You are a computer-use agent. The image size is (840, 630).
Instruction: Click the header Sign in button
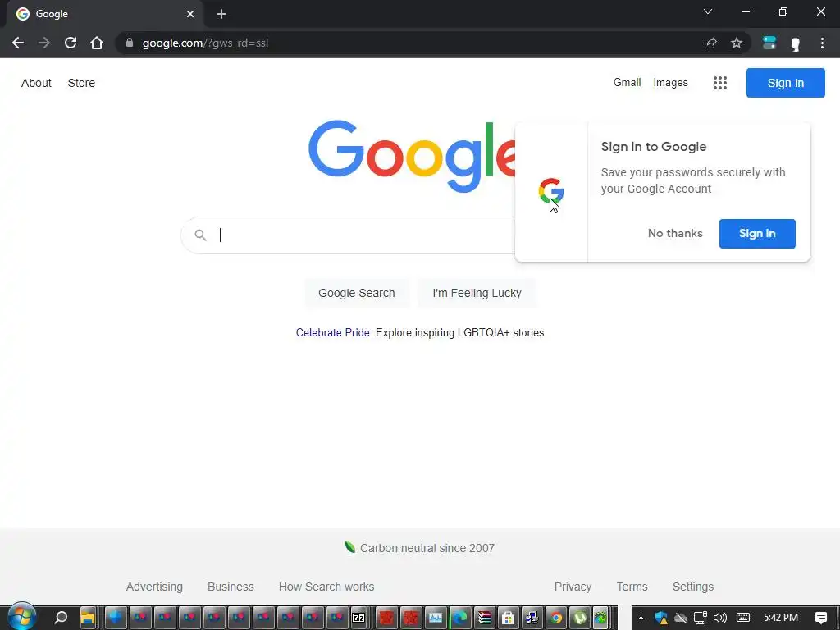785,83
